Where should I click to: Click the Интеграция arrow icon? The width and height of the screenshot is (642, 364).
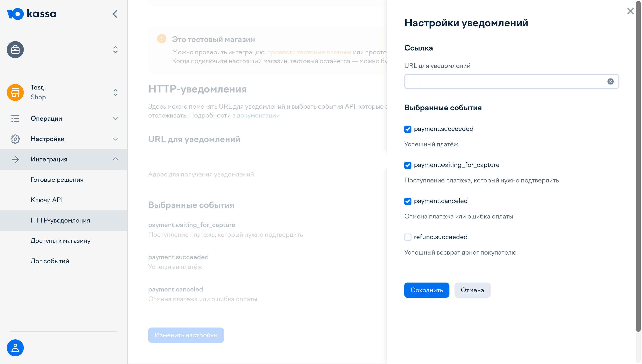point(15,159)
